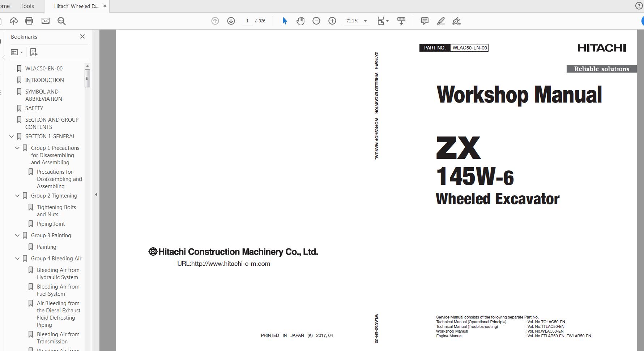This screenshot has width=644, height=351.
Task: Activate the hand pan tool
Action: tap(300, 21)
